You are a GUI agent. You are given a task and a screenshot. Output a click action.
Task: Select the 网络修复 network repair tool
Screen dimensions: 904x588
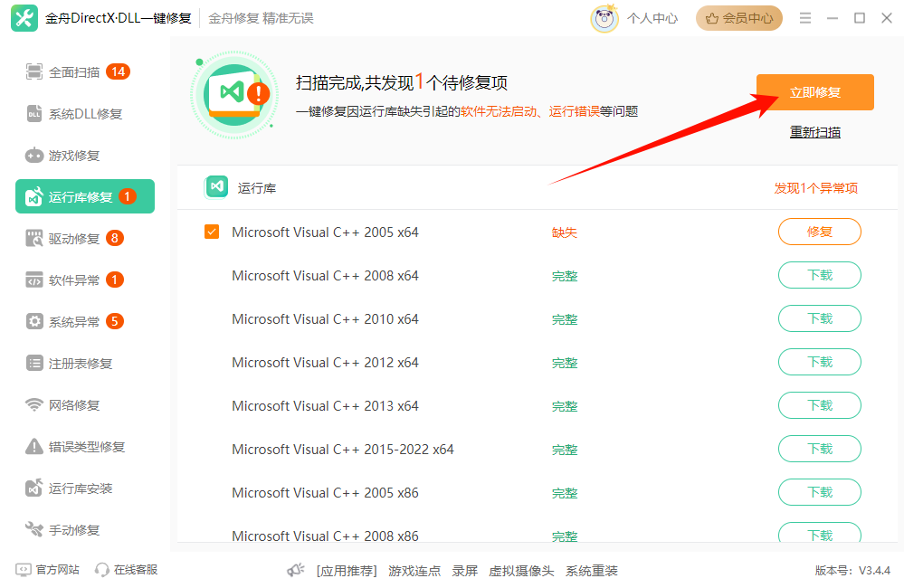tap(69, 404)
